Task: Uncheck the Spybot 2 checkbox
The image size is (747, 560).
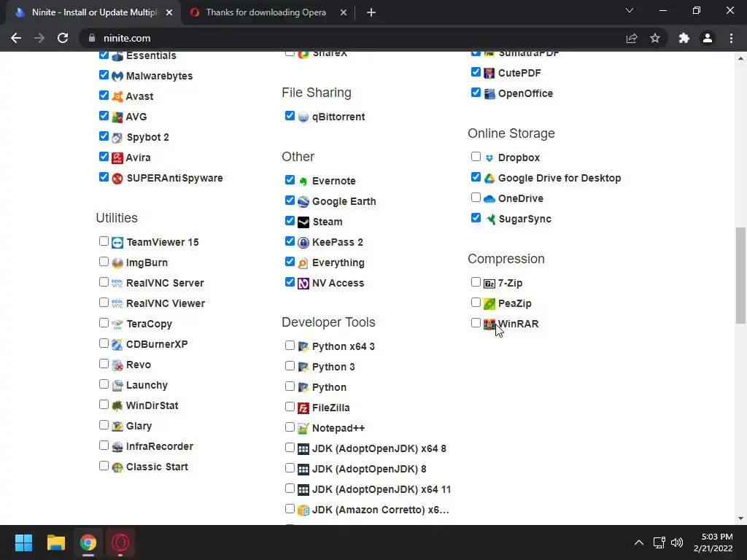Action: [x=104, y=136]
